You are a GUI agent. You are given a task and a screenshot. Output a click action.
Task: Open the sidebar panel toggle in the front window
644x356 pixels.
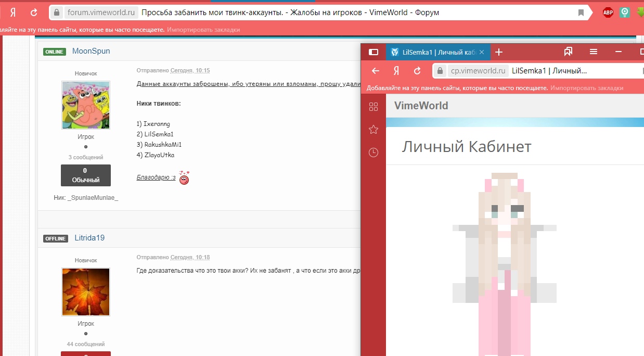(x=373, y=52)
